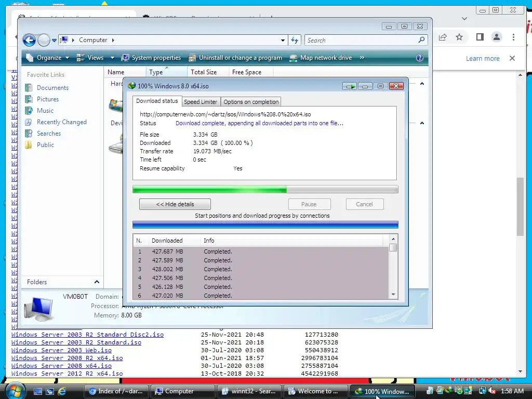This screenshot has height=399, width=532.
Task: Click the share icon in the Chrome toolbar
Action: (x=443, y=37)
